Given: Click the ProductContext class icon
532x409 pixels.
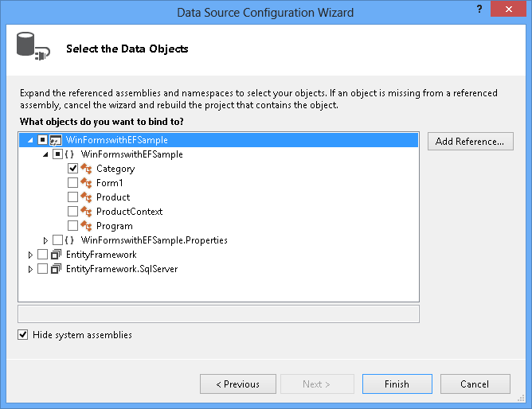Looking at the screenshot, I should point(87,212).
